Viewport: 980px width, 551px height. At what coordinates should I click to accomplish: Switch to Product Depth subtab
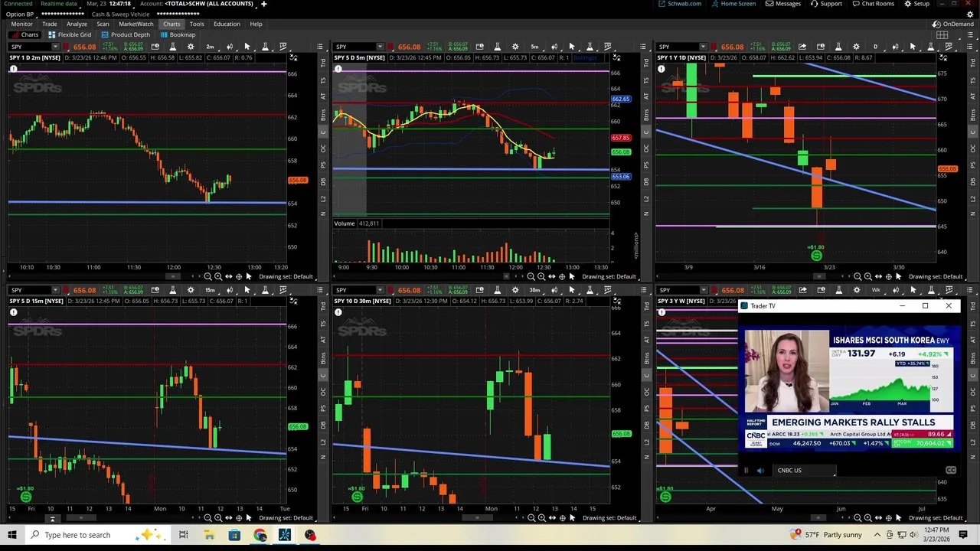[x=126, y=34]
